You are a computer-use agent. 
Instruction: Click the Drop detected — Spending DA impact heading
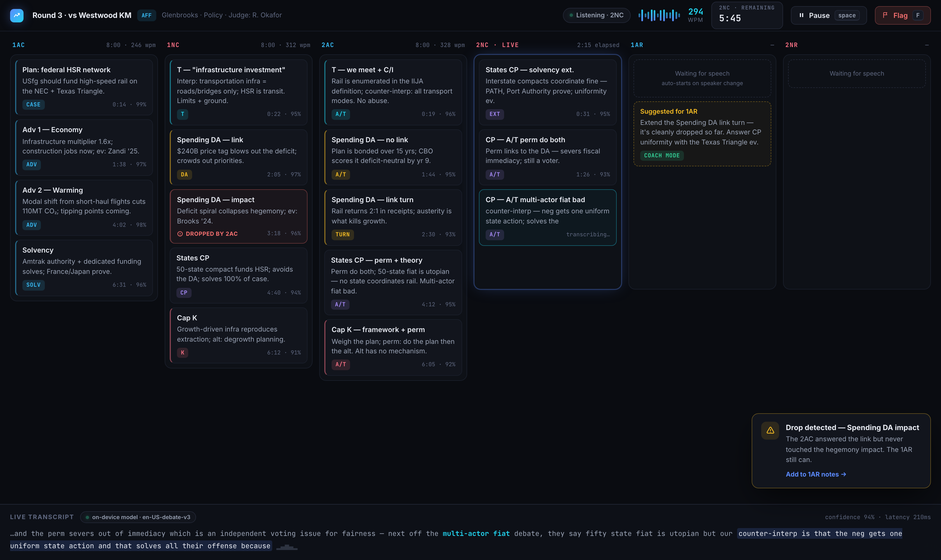(x=852, y=428)
